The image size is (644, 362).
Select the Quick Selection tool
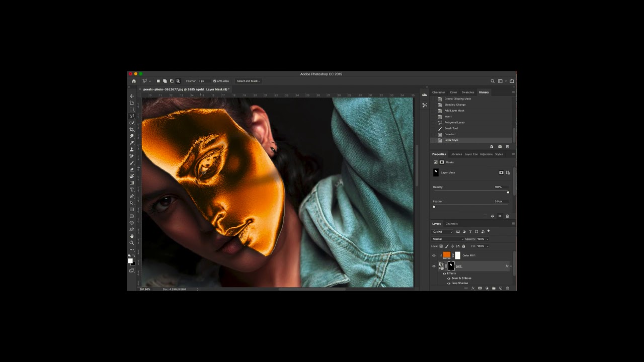point(132,123)
